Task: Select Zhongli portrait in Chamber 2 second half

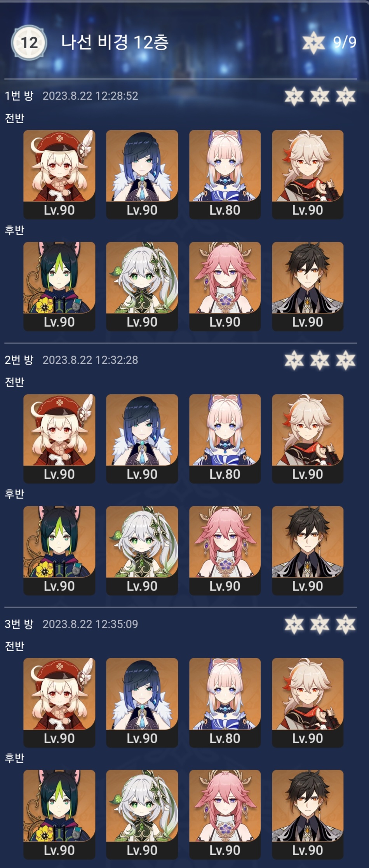Action: click(308, 551)
